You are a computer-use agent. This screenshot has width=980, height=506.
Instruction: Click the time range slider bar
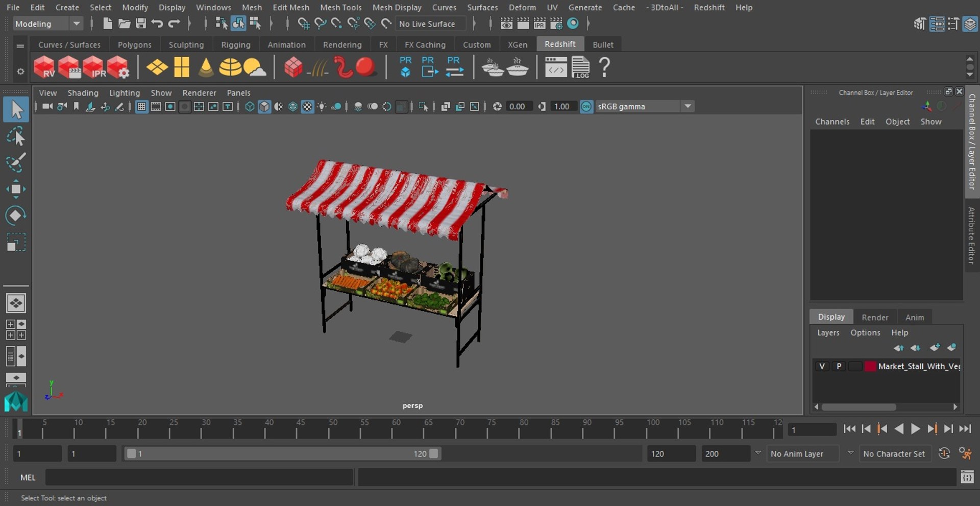tap(282, 453)
